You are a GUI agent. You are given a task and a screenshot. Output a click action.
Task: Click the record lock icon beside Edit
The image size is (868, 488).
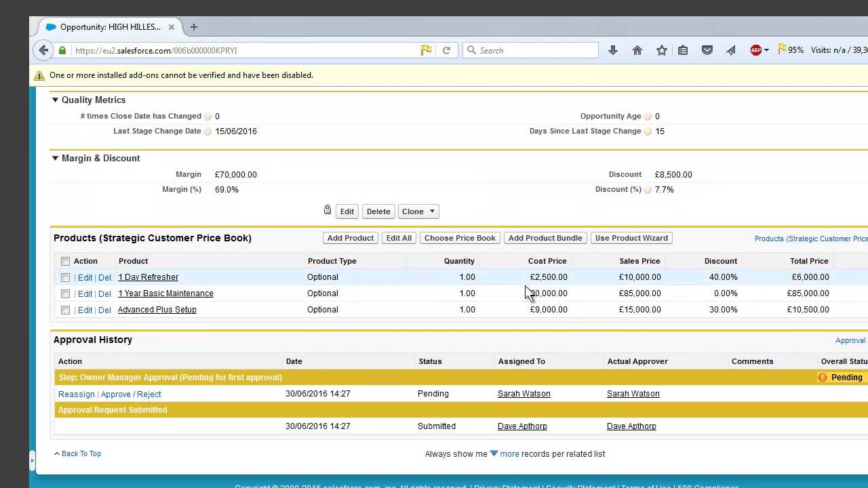click(328, 210)
